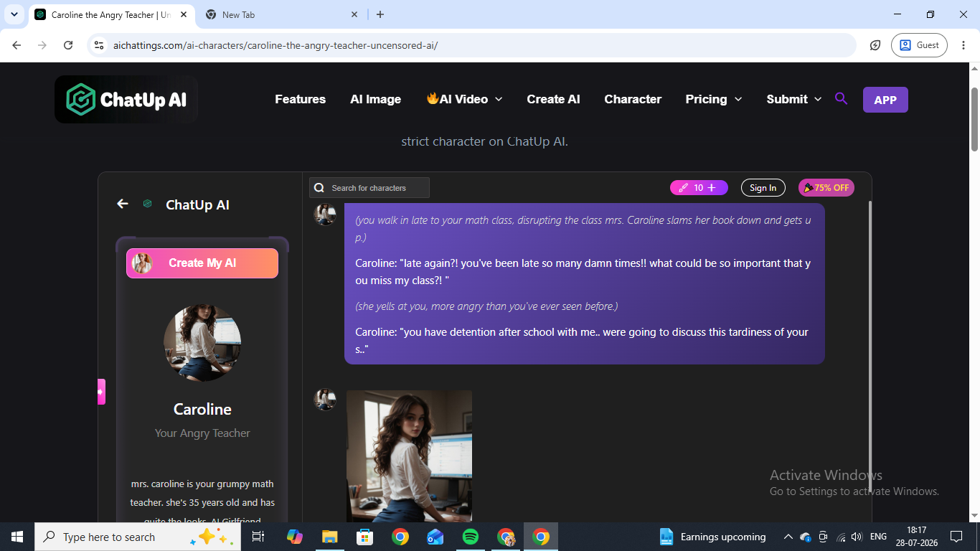Click the pink sidebar collapse arrow tab

tap(101, 392)
